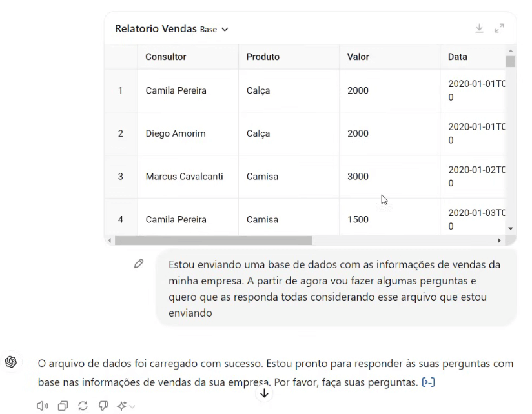Click the Calça cell in row 2
Screen dimensions: 532x414
289,133
